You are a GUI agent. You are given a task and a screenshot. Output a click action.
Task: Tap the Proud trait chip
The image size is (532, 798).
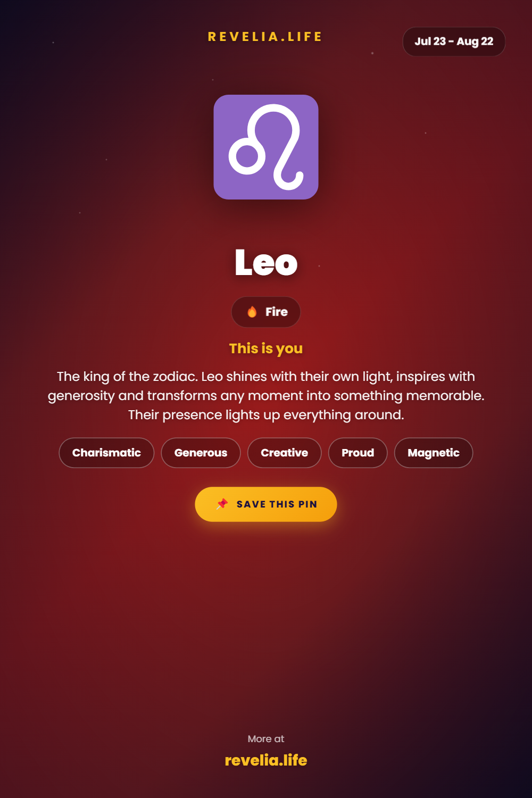click(x=358, y=453)
